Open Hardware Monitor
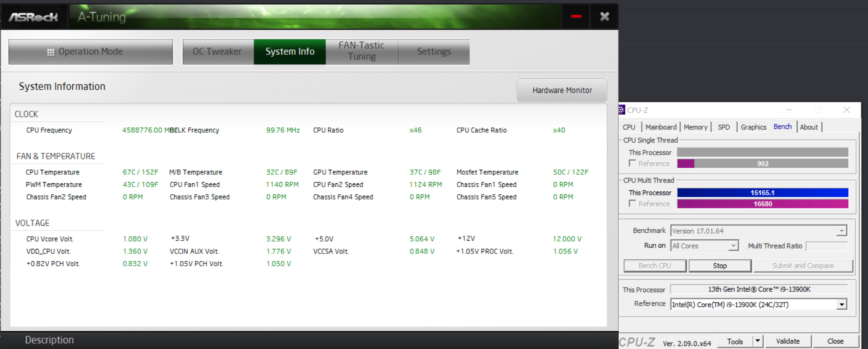This screenshot has width=868, height=349. coord(562,90)
